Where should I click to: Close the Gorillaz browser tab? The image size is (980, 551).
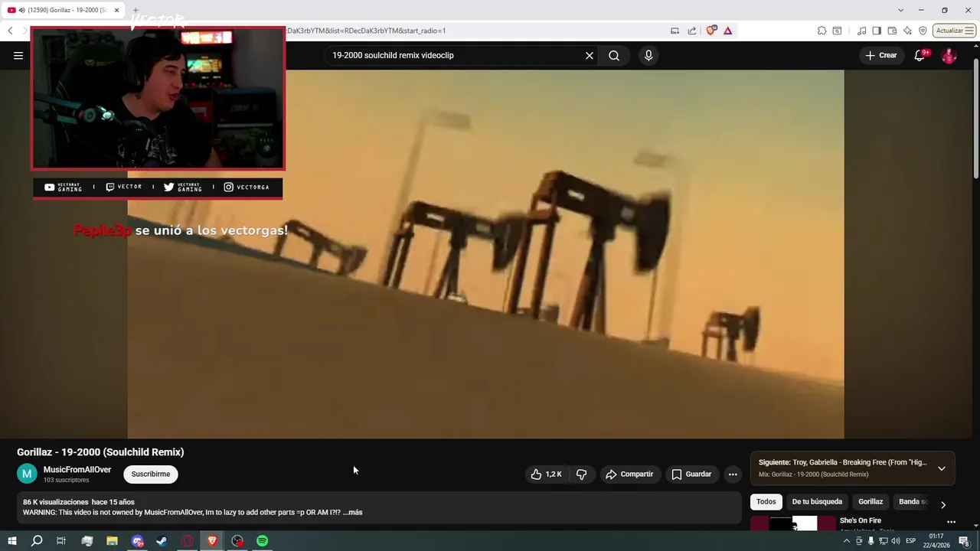click(x=116, y=10)
